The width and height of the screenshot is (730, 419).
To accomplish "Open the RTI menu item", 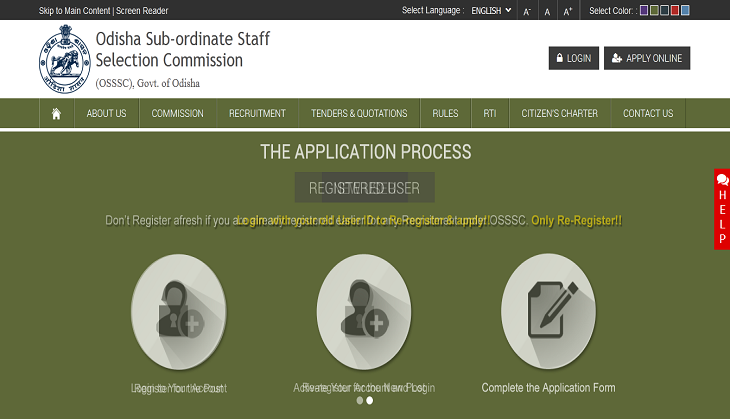I will click(x=490, y=114).
